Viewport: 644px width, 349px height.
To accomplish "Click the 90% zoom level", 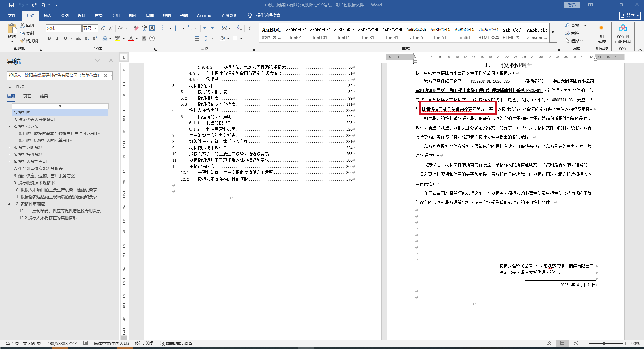I will 635,343.
